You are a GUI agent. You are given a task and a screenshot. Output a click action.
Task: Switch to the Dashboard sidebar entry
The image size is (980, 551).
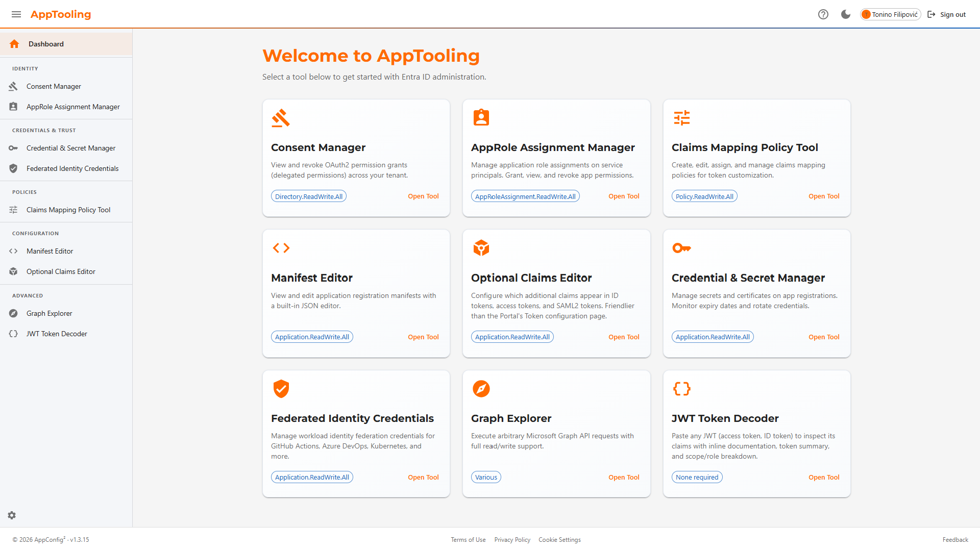coord(46,44)
